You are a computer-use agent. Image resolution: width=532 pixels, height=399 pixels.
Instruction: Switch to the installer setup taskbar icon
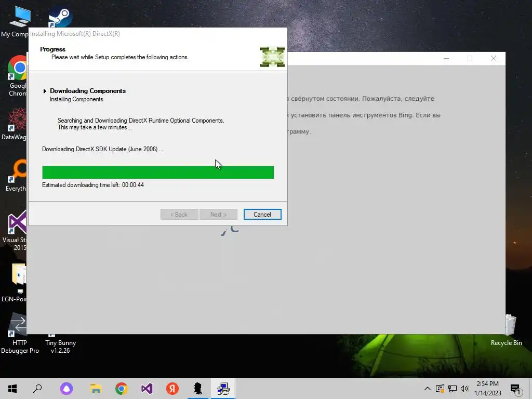(223, 389)
